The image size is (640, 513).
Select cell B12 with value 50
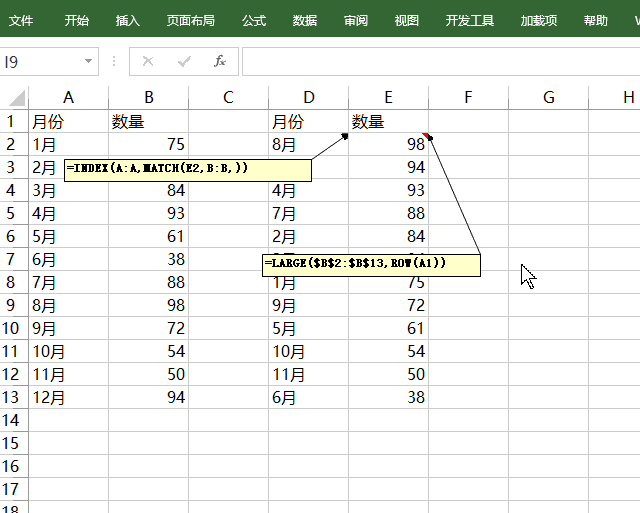pos(149,374)
